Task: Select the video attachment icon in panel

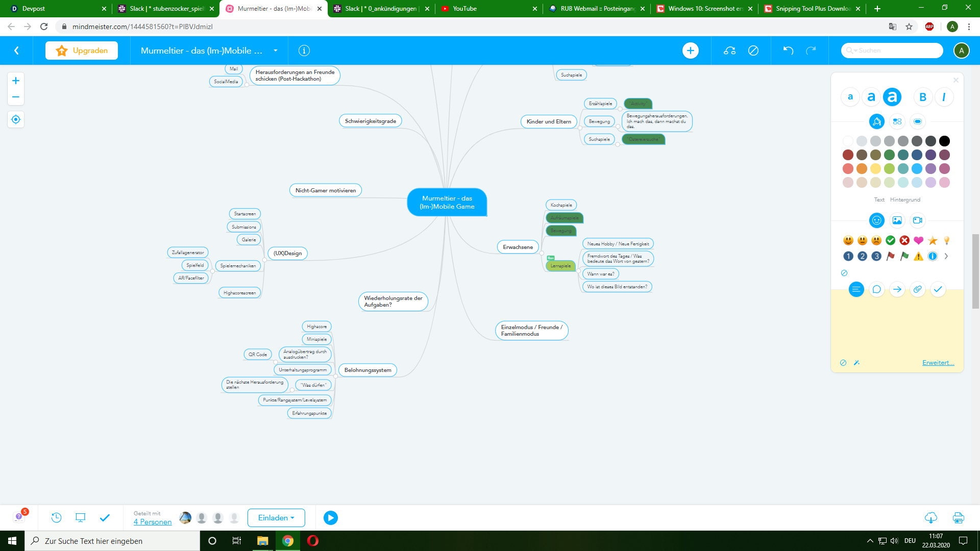Action: 917,220
